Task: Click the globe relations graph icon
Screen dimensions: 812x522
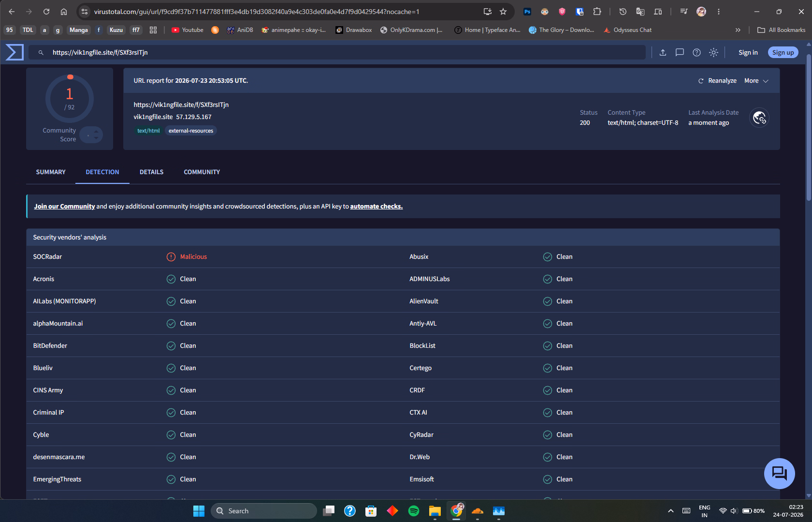Action: [759, 118]
